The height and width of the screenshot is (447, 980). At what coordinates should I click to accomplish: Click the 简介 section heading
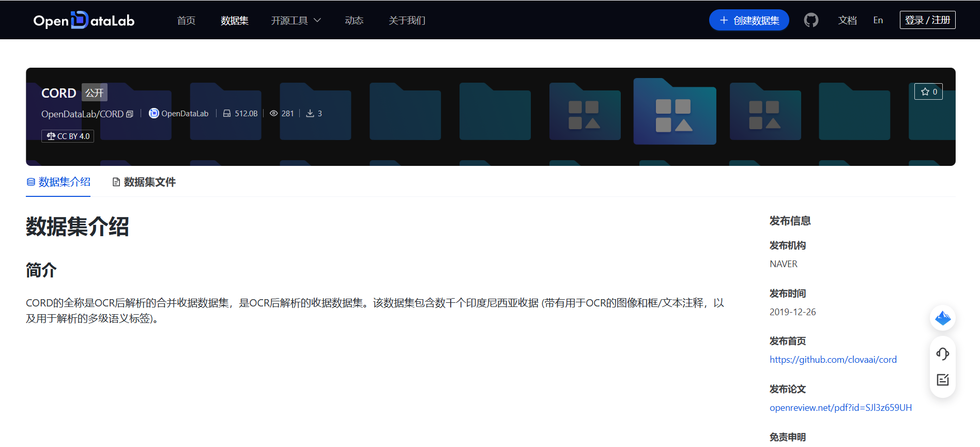[x=41, y=270]
